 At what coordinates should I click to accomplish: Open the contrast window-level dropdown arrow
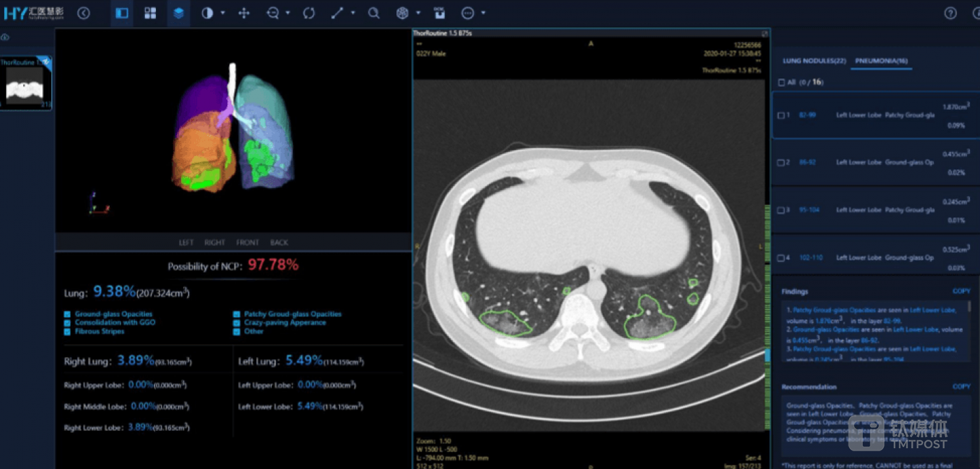coord(223,13)
